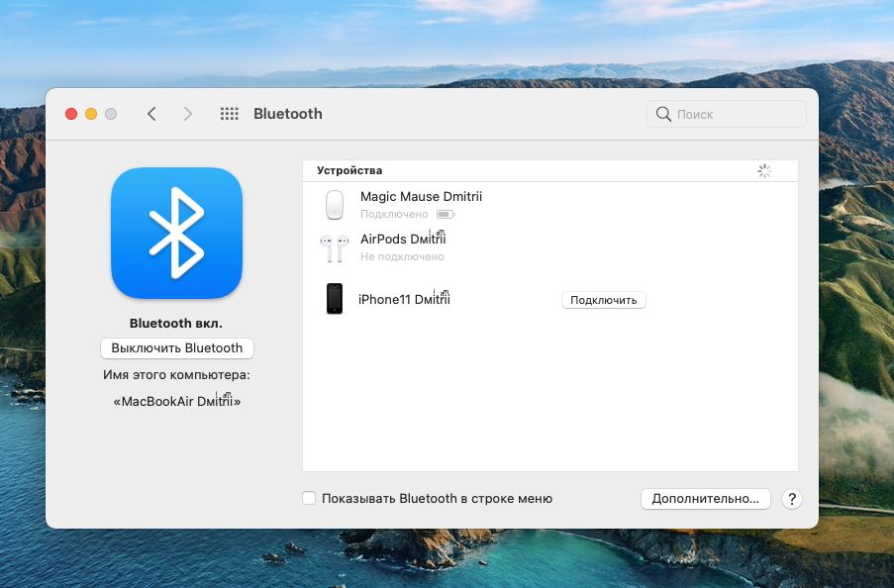Minimize the window with yellow button
The width and height of the screenshot is (894, 588).
tap(91, 114)
